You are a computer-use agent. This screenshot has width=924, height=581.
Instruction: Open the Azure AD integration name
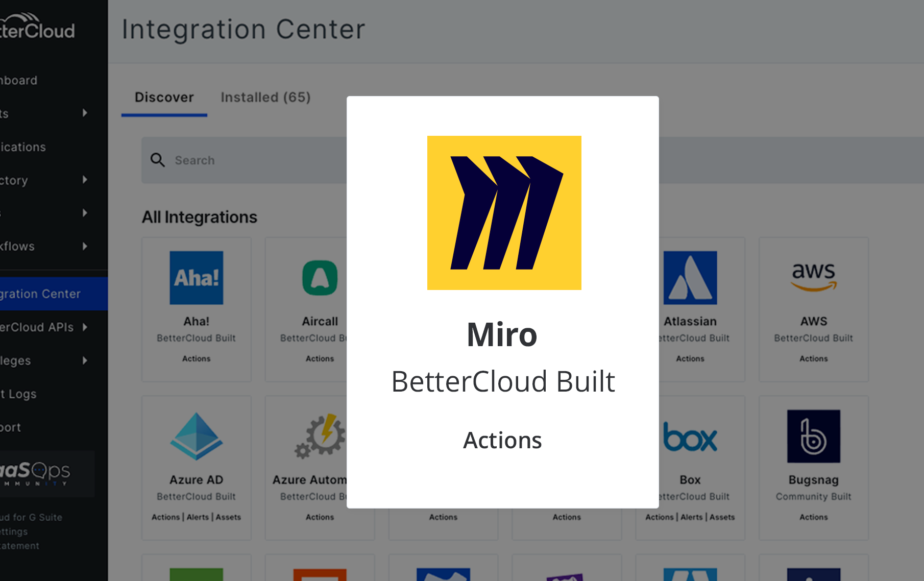[197, 480]
